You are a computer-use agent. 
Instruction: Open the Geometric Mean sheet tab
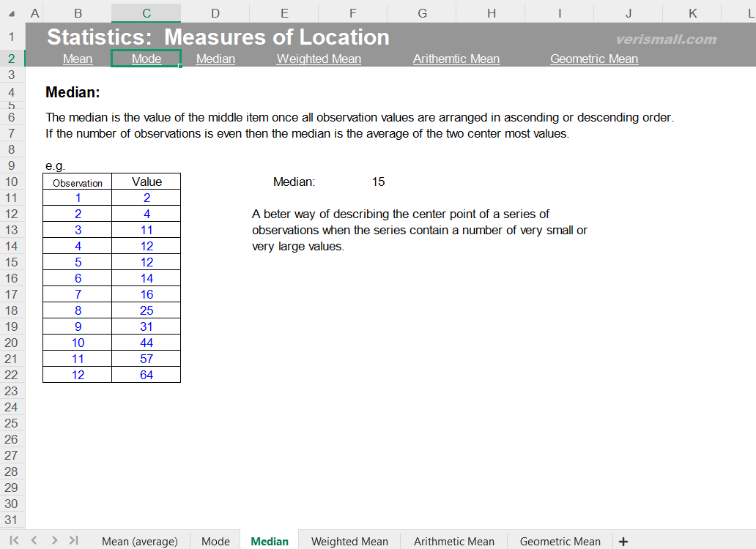coord(560,541)
